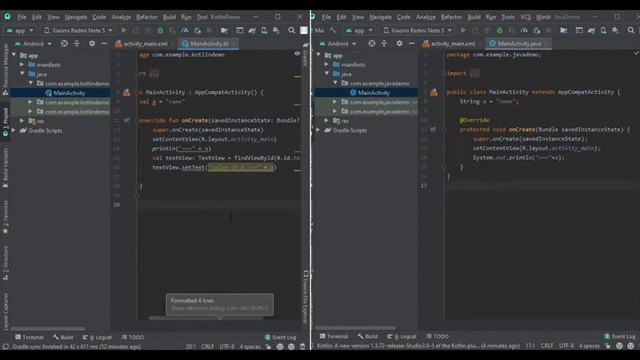The image size is (640, 360).
Task: Open Xiaomi Redmi Note 5 device dropdown in JavaDemo
Action: pos(417,31)
